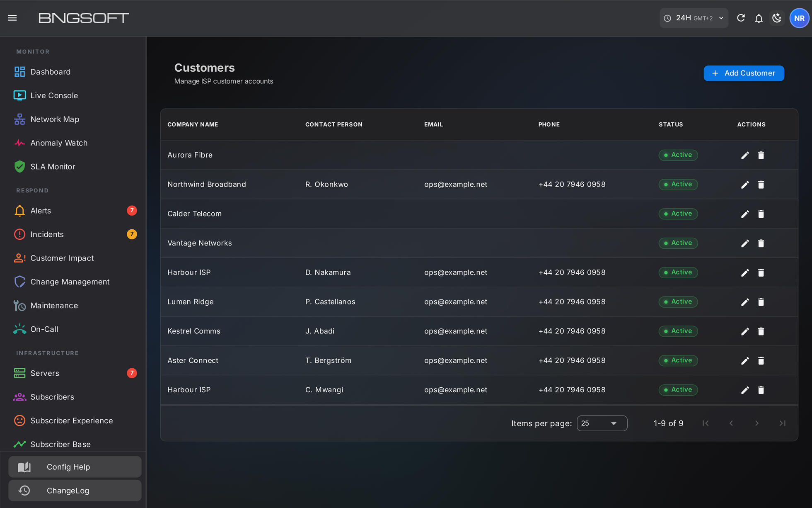Screen dimensions: 812x508
Task: Select the Kestrel Comms company name
Action: tap(194, 331)
